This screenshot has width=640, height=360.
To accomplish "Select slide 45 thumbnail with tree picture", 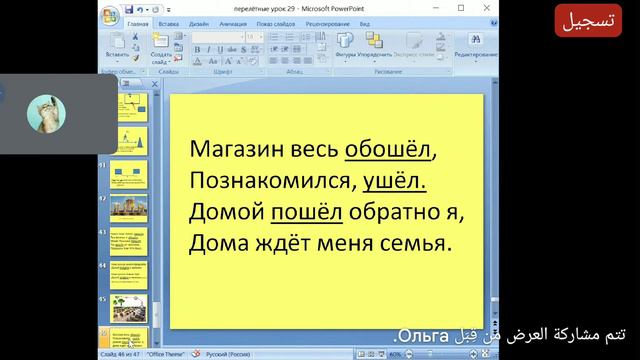I will pos(129,309).
